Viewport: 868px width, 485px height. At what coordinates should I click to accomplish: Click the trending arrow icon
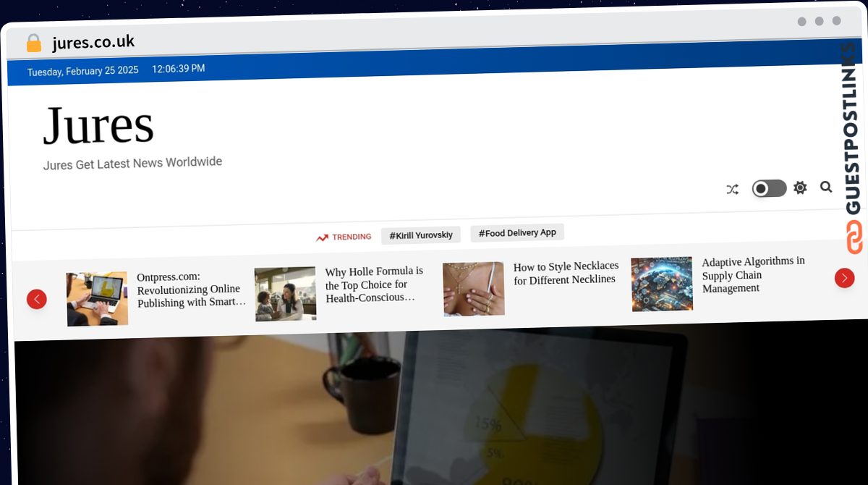tap(322, 237)
